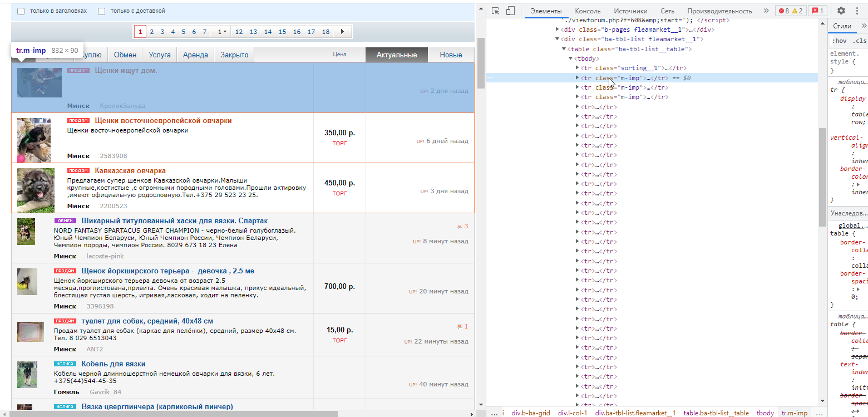Image resolution: width=868 pixels, height=417 pixels.
Task: Click the Elements panel vertical scrollbar thumb
Action: 822,177
